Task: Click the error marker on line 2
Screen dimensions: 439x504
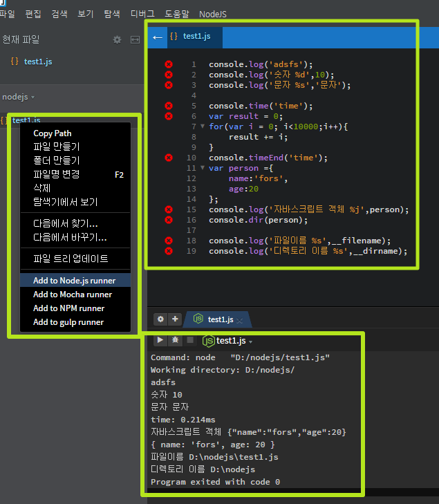Action: [x=169, y=75]
